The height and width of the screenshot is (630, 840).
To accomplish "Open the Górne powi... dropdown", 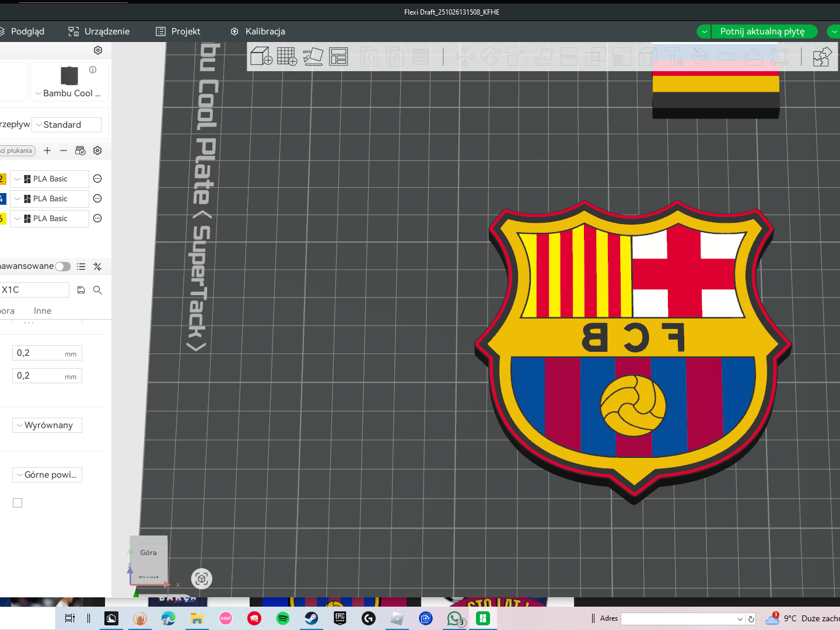I will 47,475.
